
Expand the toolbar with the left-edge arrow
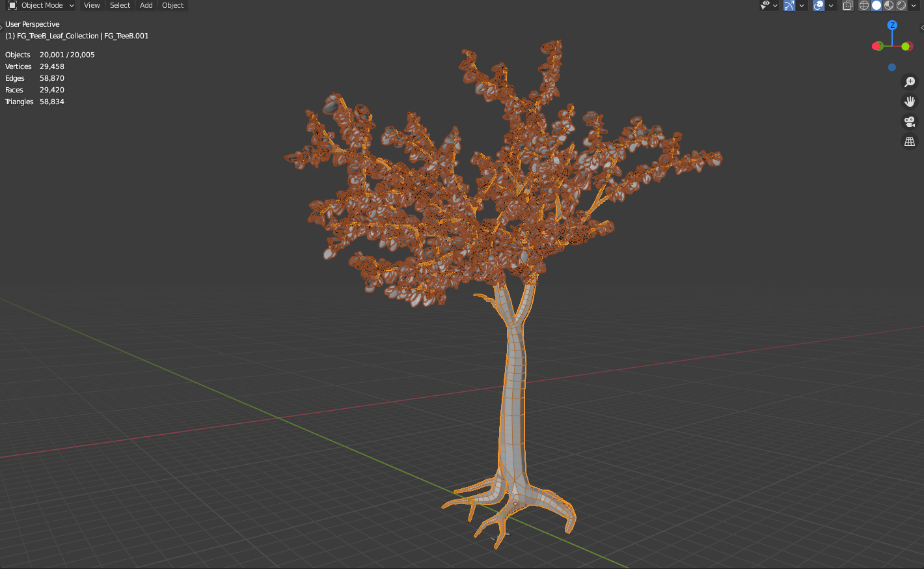tap(2, 27)
